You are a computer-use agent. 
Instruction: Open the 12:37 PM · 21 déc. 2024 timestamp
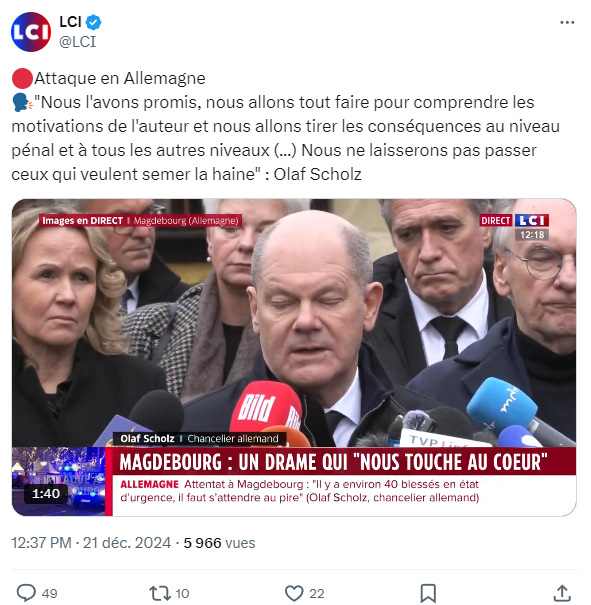click(91, 543)
